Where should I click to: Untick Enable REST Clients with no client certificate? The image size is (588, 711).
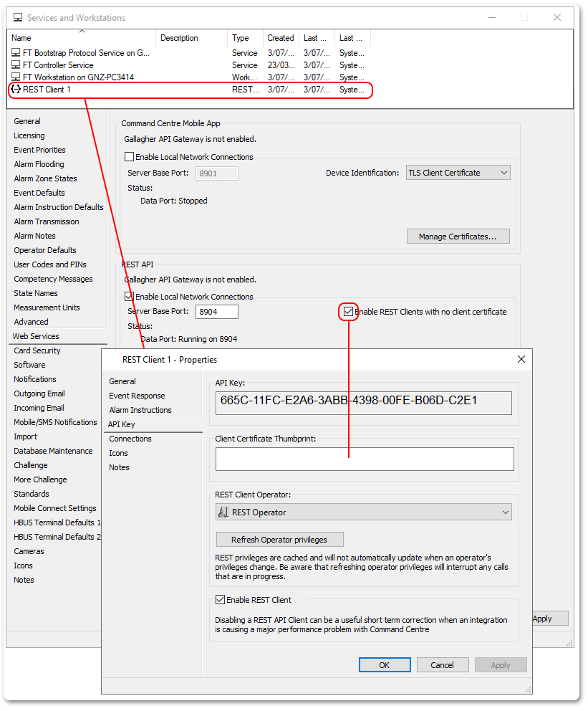(x=348, y=312)
